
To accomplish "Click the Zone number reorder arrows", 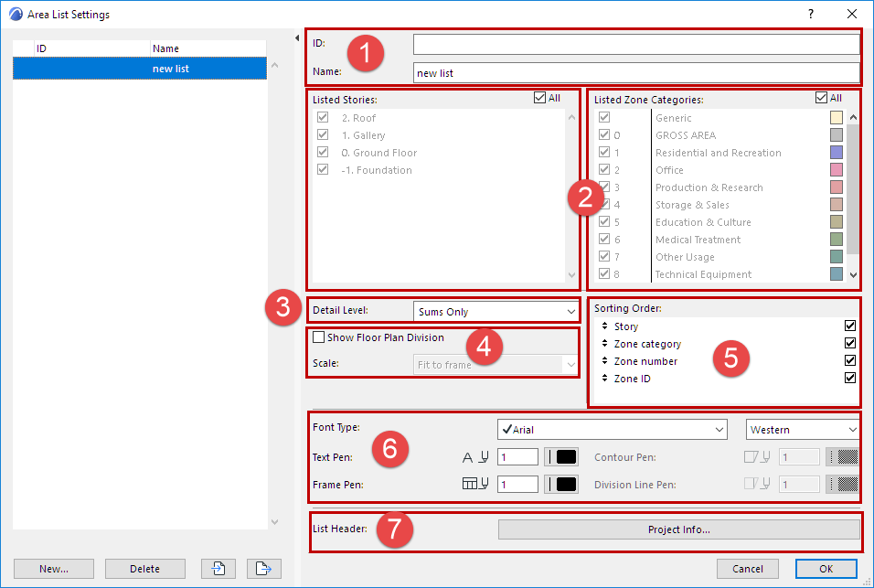I will pyautogui.click(x=605, y=360).
